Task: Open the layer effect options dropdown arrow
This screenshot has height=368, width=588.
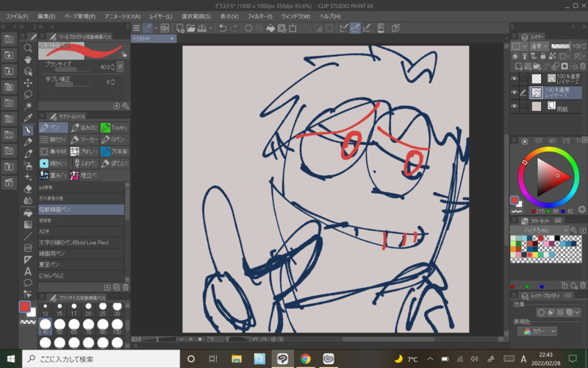Action: tap(578, 312)
